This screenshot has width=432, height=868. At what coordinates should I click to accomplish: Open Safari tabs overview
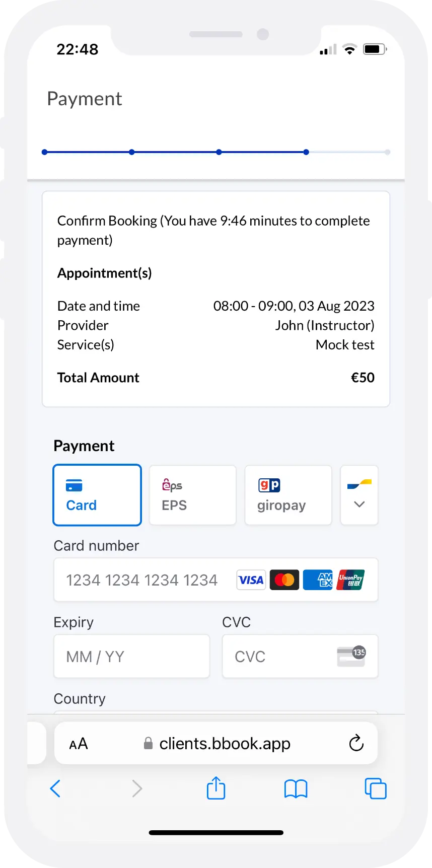(x=376, y=788)
